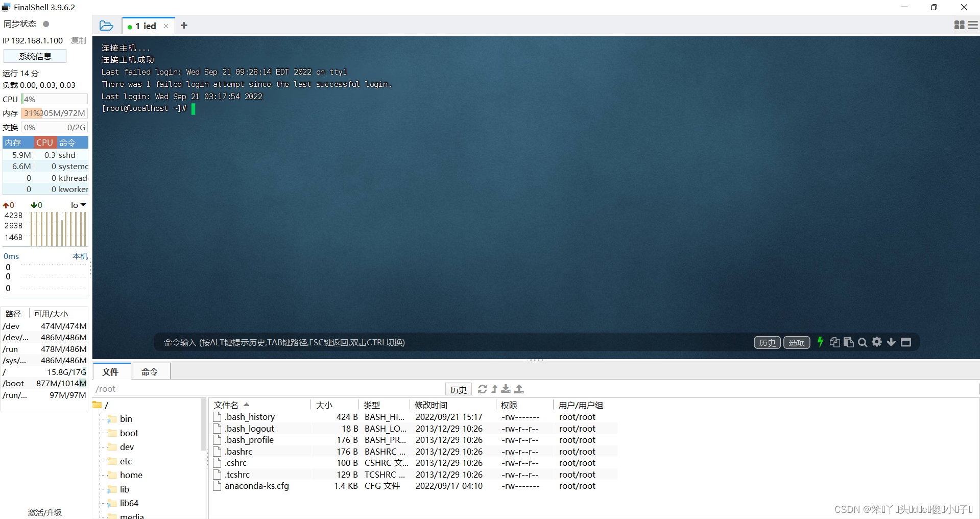
Task: Close the '1 ied' session tab
Action: (x=166, y=26)
